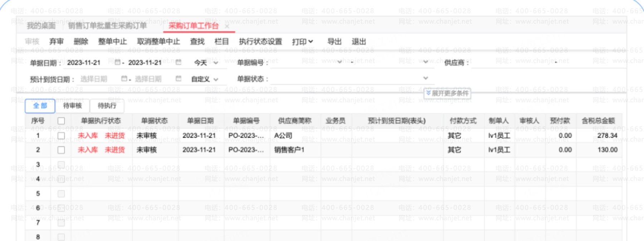Open the second 单据编号 dropdown arrow

point(425,62)
